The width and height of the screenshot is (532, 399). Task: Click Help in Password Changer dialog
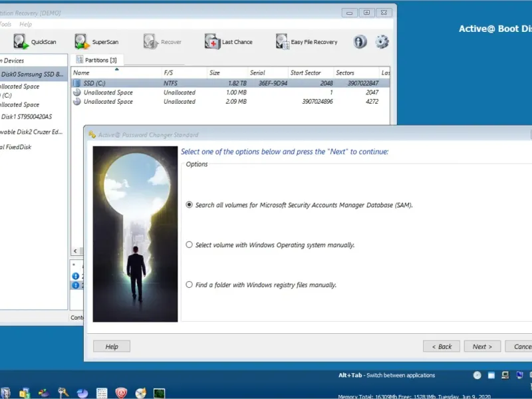pyautogui.click(x=112, y=346)
